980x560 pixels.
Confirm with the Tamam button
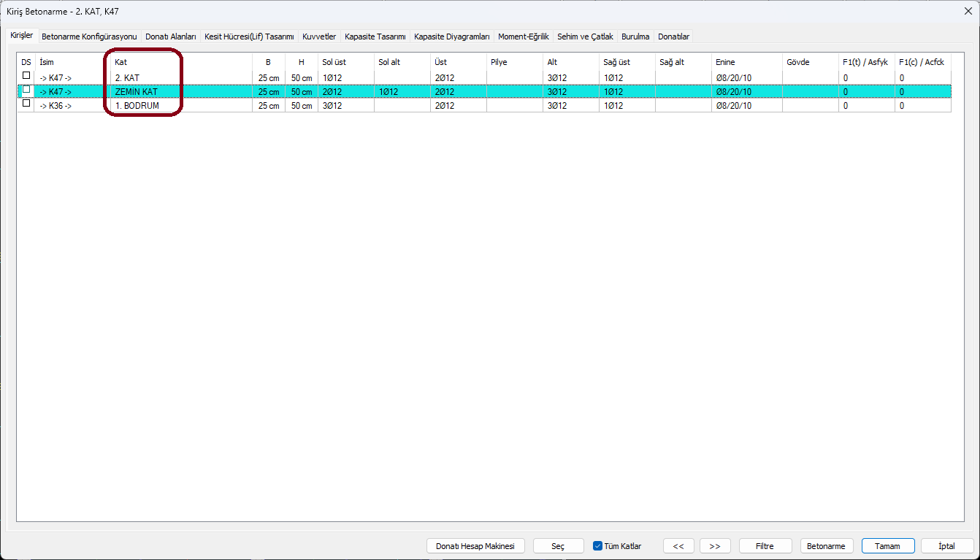(889, 546)
